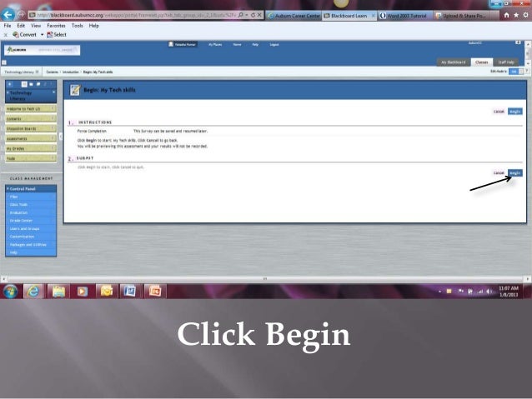The width and height of the screenshot is (532, 399).
Task: Click the volume speaker tray icon
Action: click(489, 292)
